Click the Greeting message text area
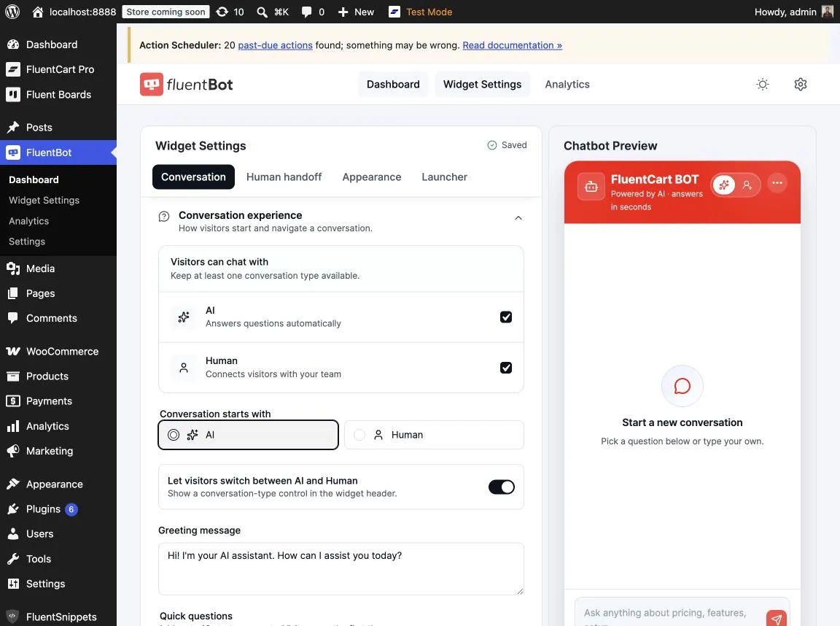This screenshot has height=626, width=840. (x=341, y=568)
